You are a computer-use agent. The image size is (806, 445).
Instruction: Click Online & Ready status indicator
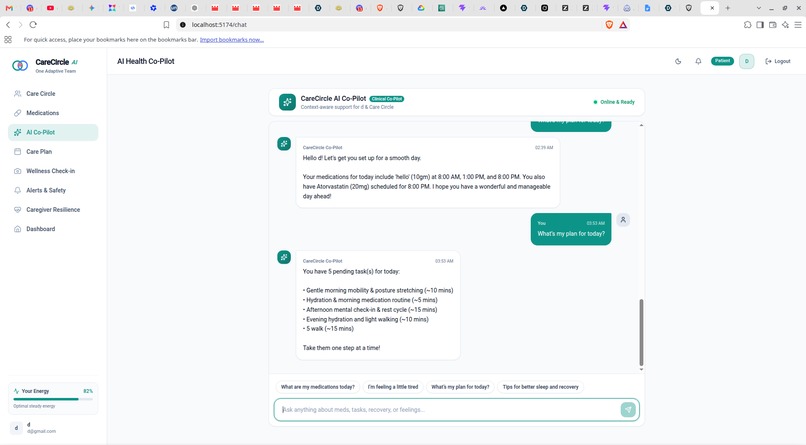tap(614, 102)
